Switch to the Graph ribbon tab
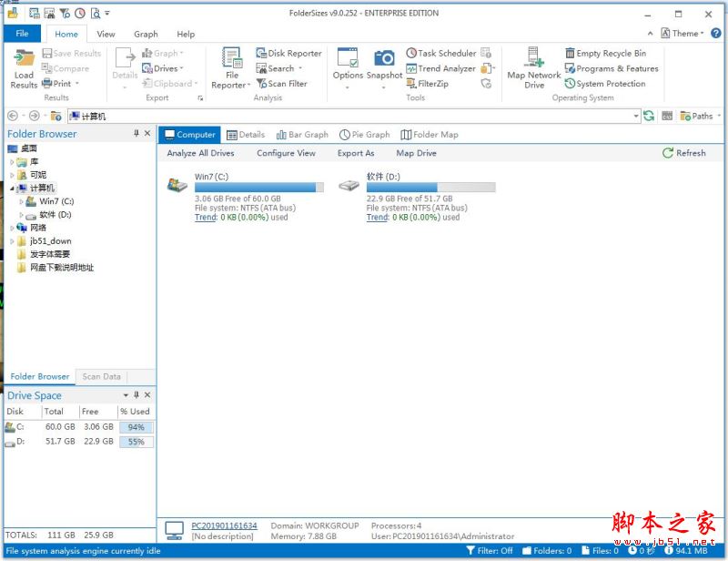The image size is (728, 561). coord(146,34)
